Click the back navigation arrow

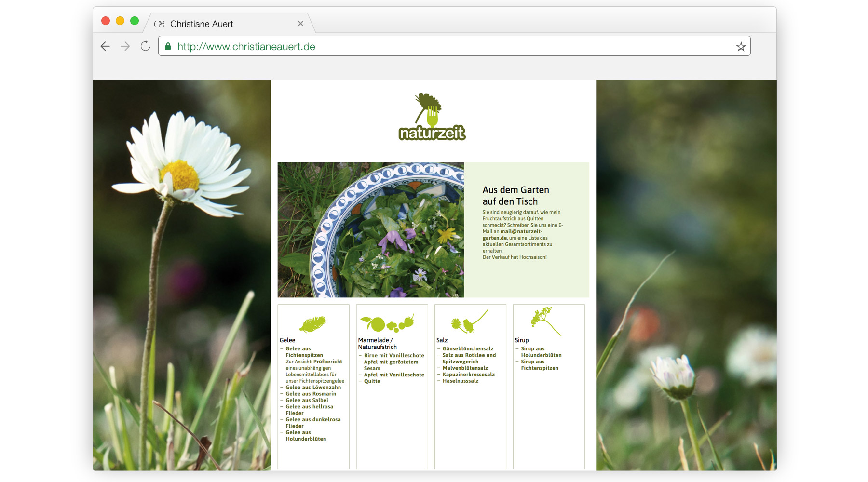pos(105,46)
